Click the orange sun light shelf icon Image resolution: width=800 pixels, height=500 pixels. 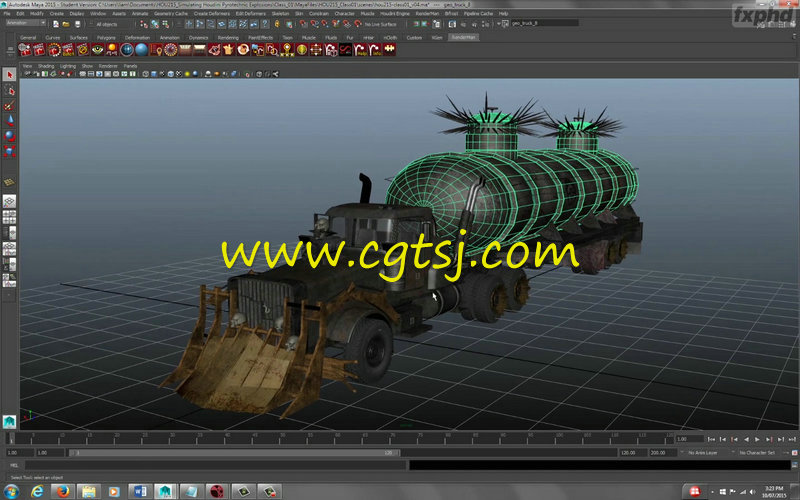112,49
